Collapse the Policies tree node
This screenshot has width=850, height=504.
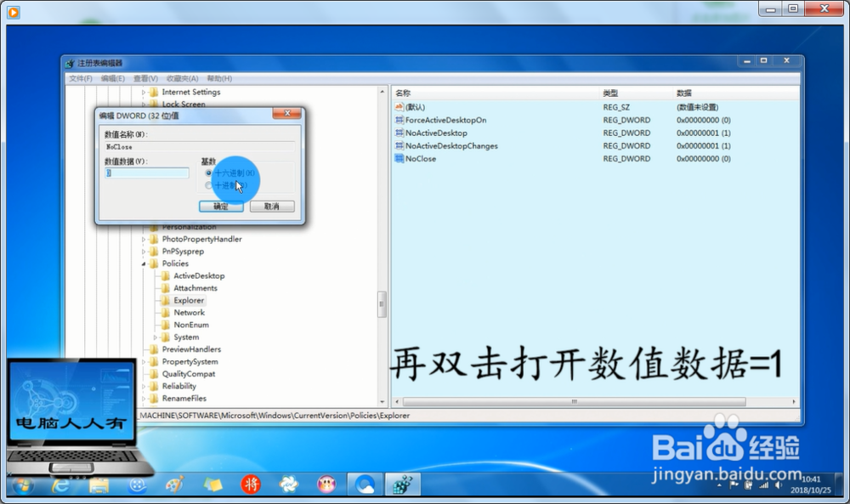[x=144, y=263]
